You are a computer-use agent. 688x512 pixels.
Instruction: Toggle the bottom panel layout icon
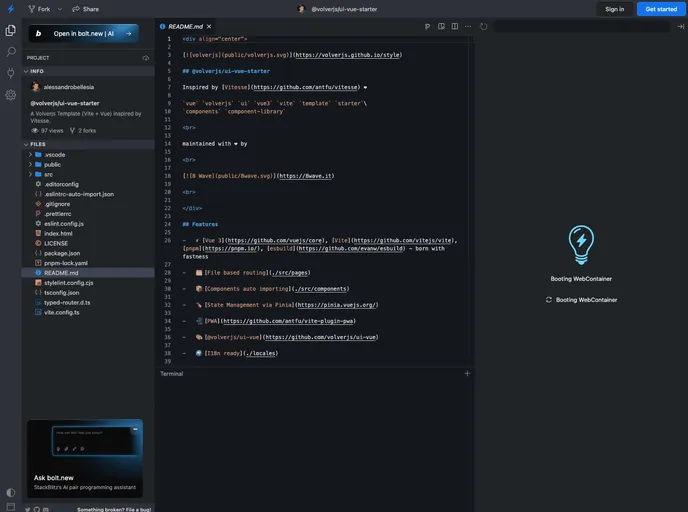[x=11, y=507]
